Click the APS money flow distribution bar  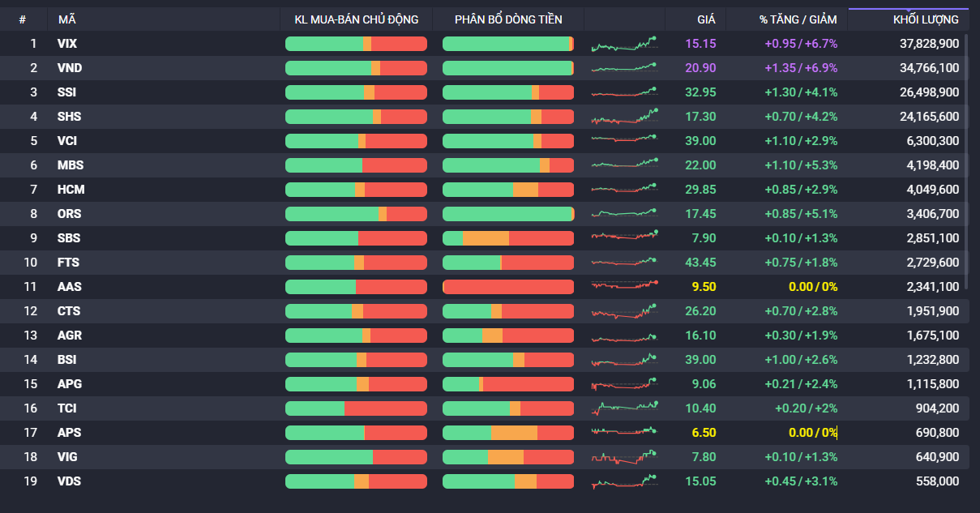[x=508, y=433]
